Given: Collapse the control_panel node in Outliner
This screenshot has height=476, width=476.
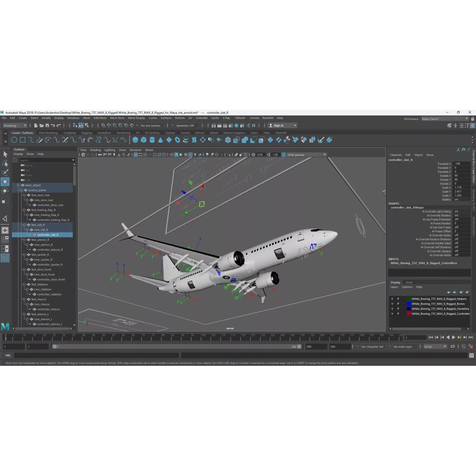Looking at the screenshot, I should (x=21, y=190).
